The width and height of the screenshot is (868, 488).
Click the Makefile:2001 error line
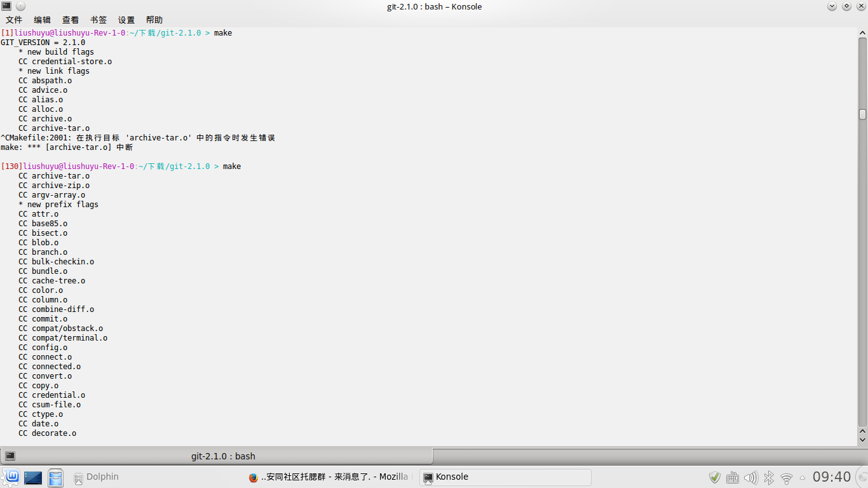point(138,138)
